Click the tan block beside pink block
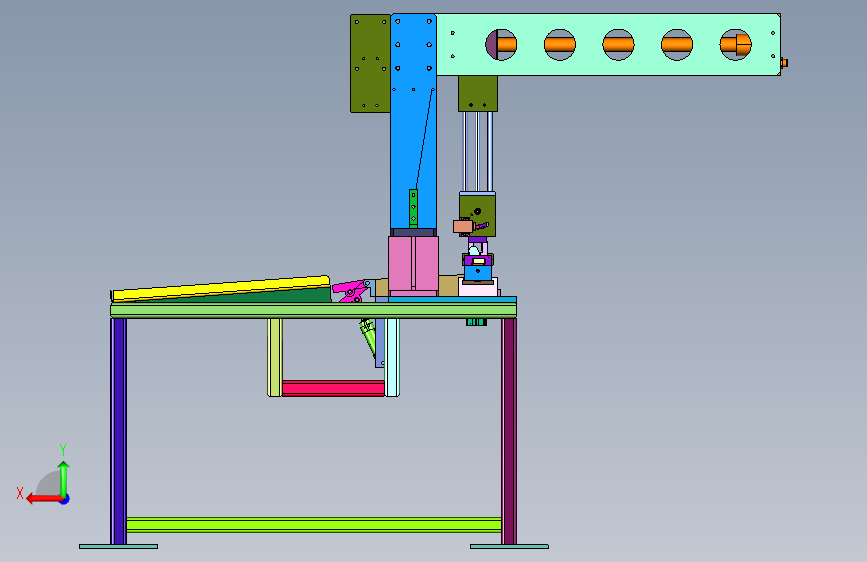Screen dimensions: 867x562 point(448,285)
